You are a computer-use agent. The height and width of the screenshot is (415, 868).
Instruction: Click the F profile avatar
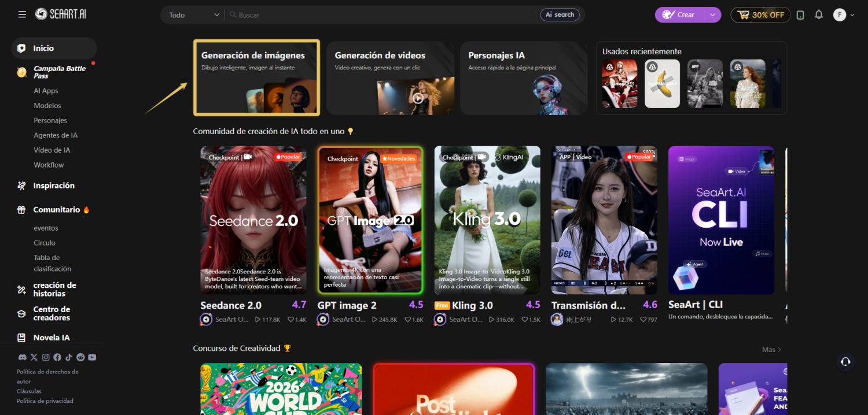point(840,15)
